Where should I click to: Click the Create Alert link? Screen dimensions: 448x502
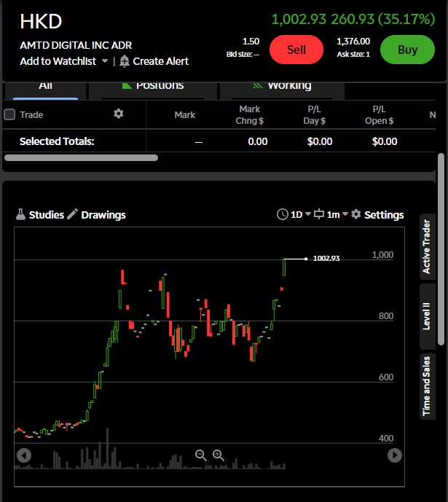(x=161, y=61)
